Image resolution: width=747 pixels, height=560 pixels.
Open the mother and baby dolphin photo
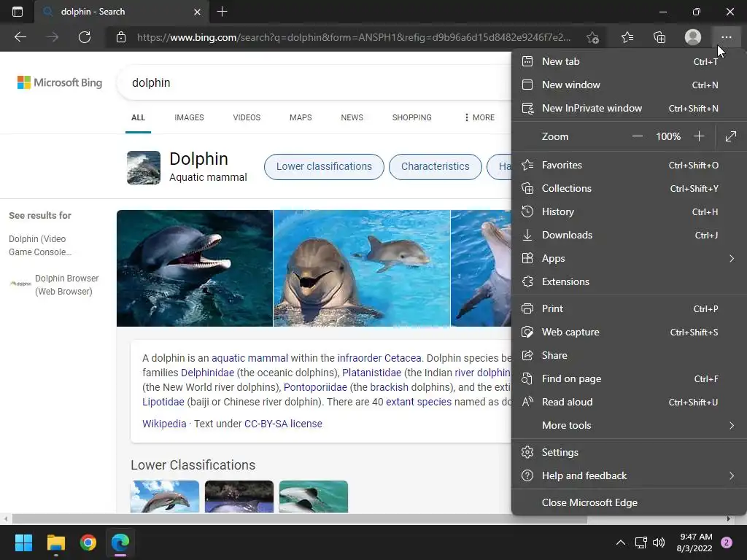pos(362,268)
